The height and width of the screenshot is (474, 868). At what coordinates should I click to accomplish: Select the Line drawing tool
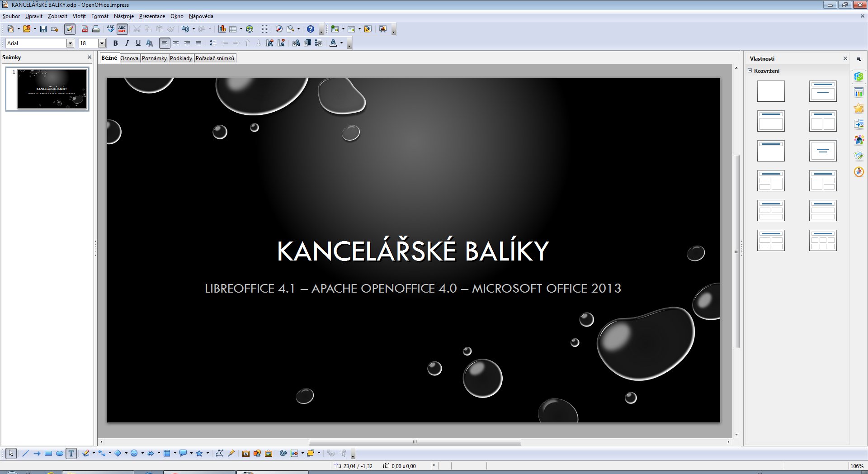(x=25, y=453)
